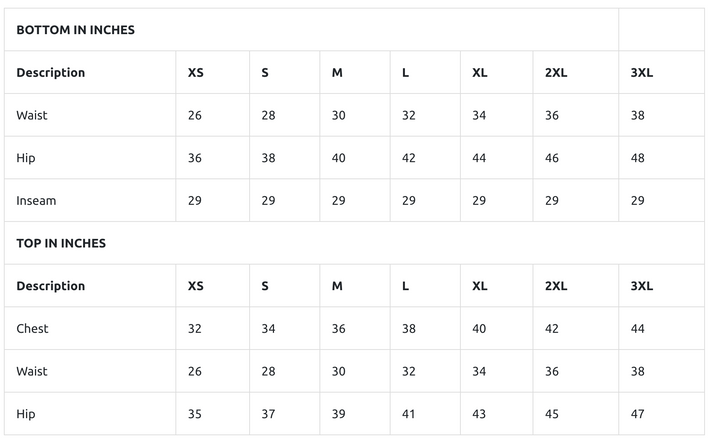Click the Inseam value under size M
This screenshot has width=710, height=443.
[x=339, y=200]
